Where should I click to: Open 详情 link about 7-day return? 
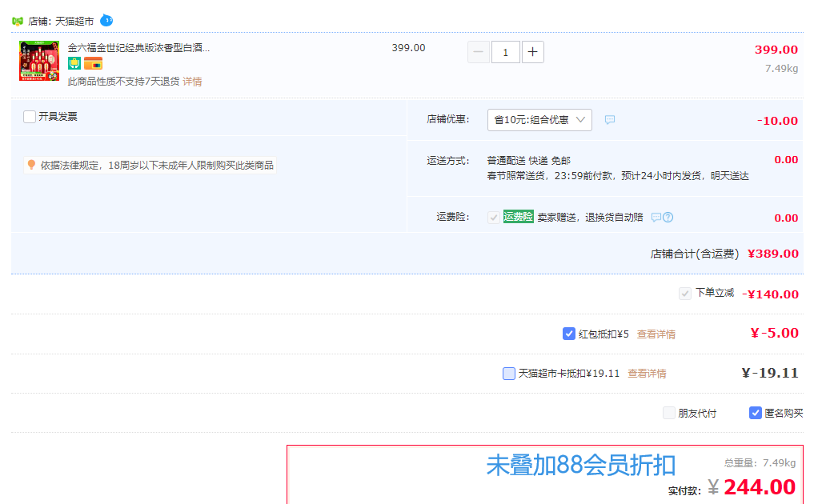pyautogui.click(x=192, y=82)
